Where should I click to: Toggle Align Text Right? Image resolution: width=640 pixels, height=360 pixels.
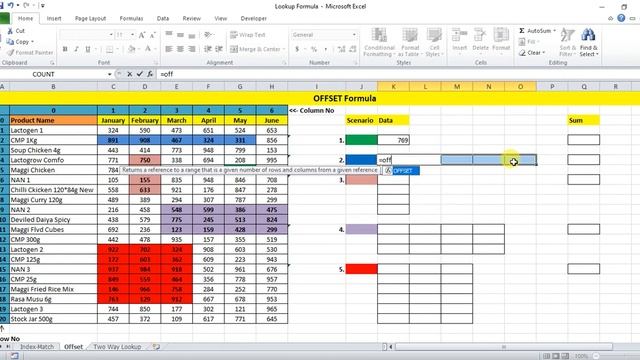191,49
